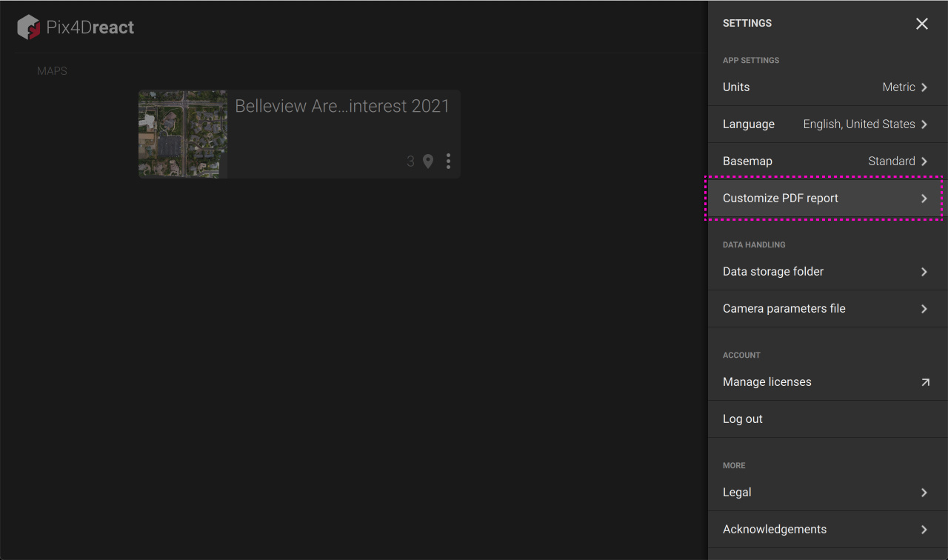Click the arrow next to Data storage folder
This screenshot has height=560, width=948.
pos(924,272)
